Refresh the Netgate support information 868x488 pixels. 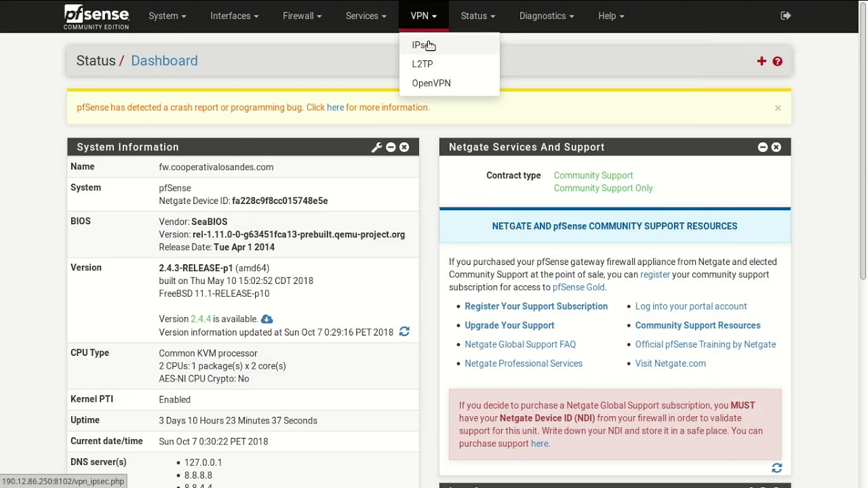(776, 468)
